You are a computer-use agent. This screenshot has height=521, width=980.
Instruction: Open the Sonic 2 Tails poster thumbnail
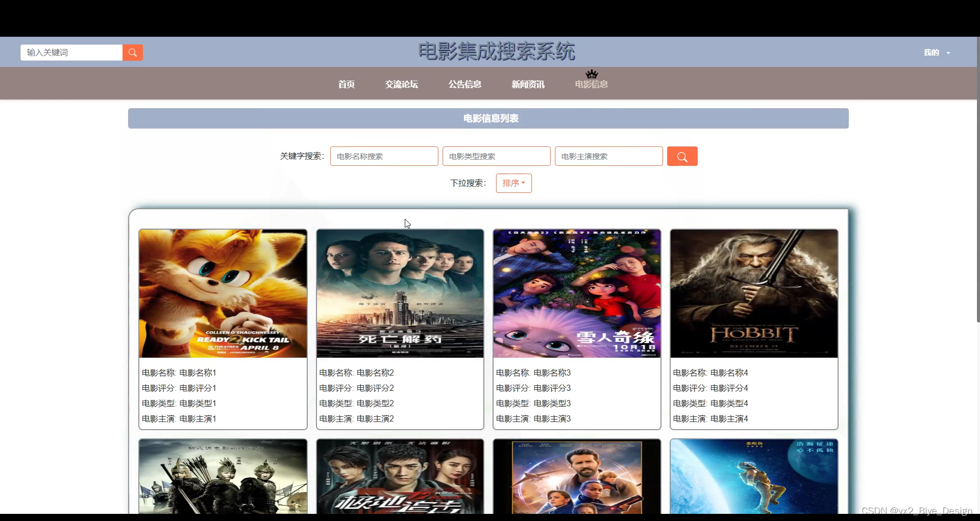pyautogui.click(x=223, y=293)
